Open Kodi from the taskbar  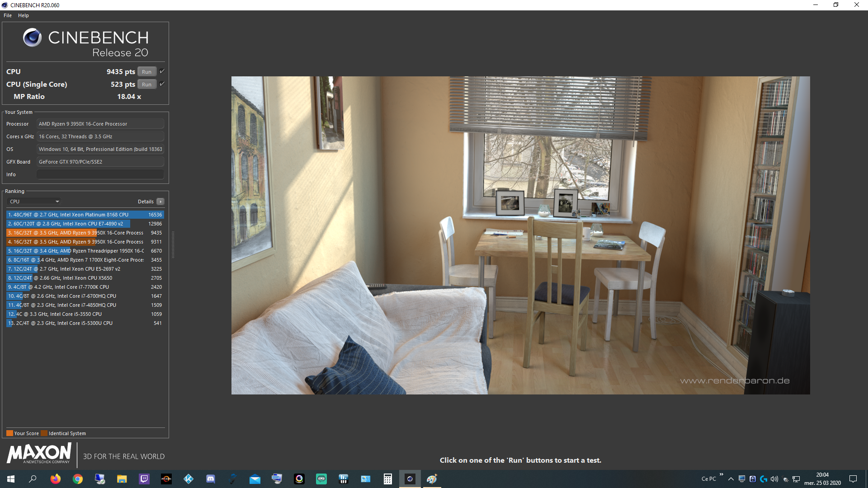189,479
